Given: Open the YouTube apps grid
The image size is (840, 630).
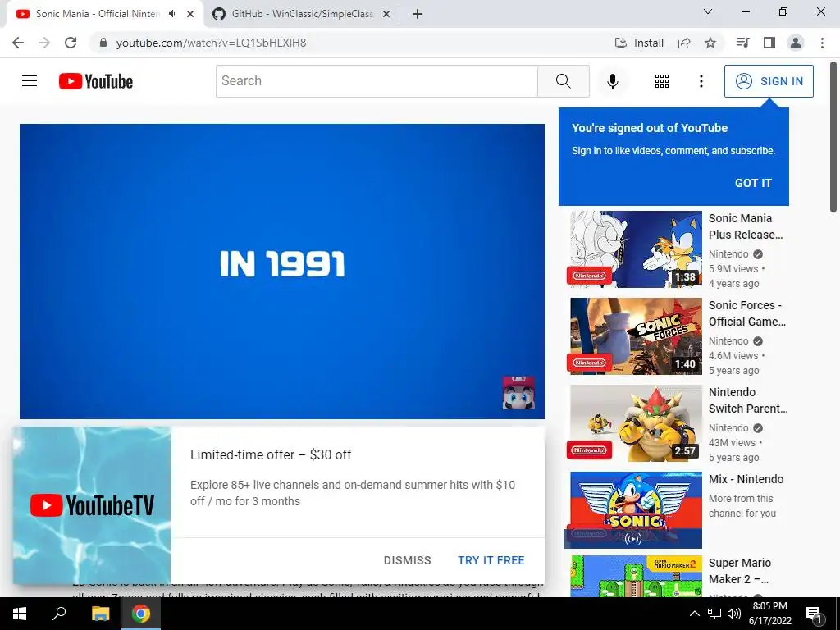Looking at the screenshot, I should (662, 81).
